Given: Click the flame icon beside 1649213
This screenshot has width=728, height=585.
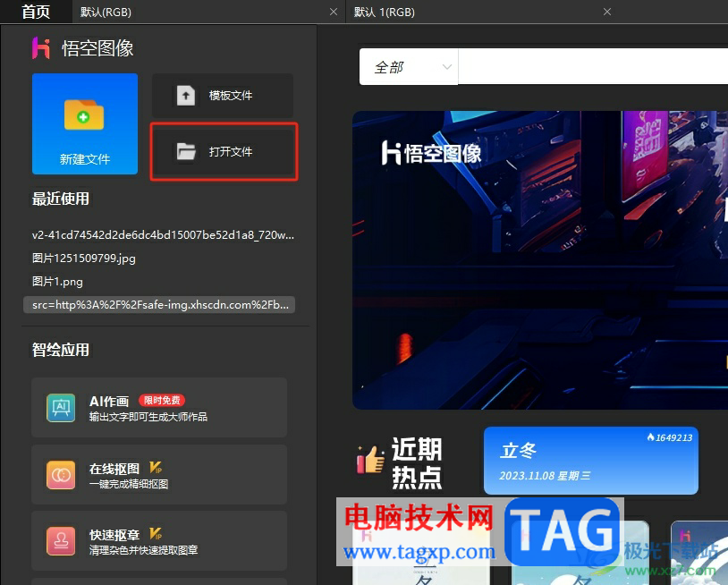Looking at the screenshot, I should point(650,437).
